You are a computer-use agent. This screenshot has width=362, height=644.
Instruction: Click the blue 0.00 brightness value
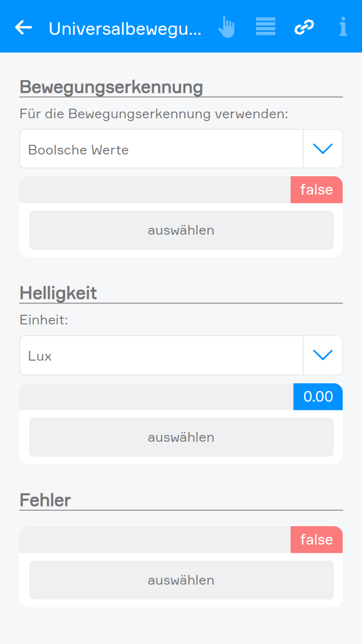(x=318, y=397)
